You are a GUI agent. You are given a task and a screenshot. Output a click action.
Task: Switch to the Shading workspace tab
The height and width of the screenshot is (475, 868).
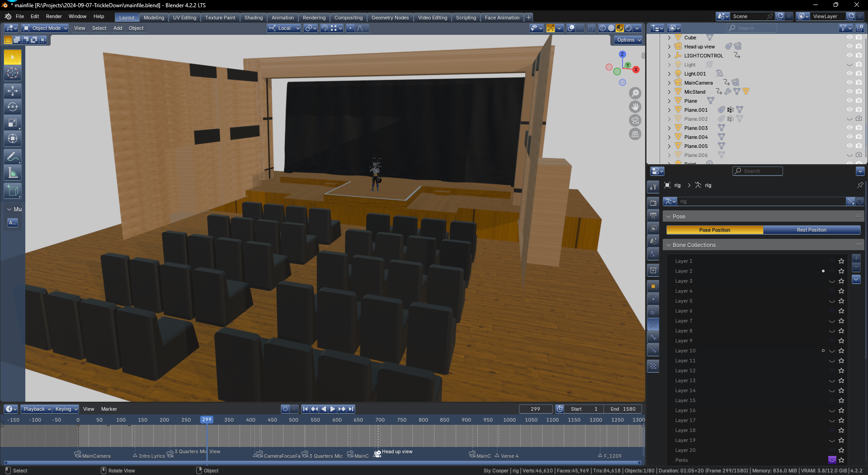pyautogui.click(x=253, y=18)
